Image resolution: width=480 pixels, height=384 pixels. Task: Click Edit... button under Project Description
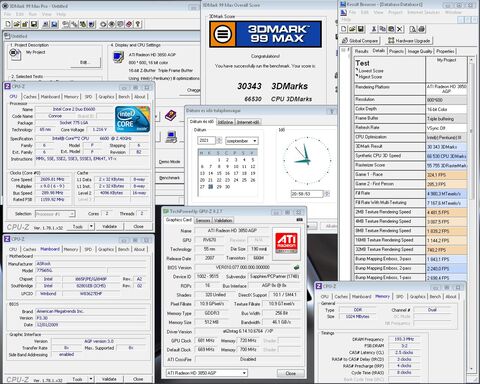tap(85, 62)
